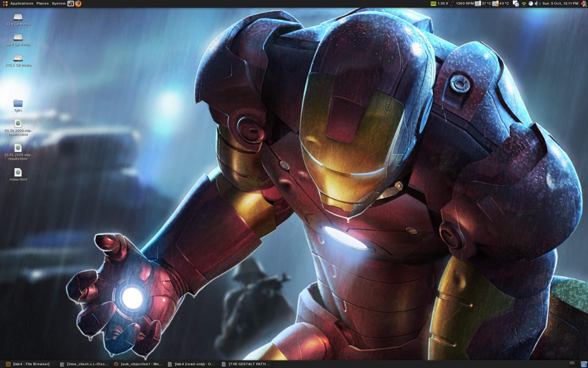Select the index.html desktop file
The width and height of the screenshot is (588, 368).
point(18,173)
